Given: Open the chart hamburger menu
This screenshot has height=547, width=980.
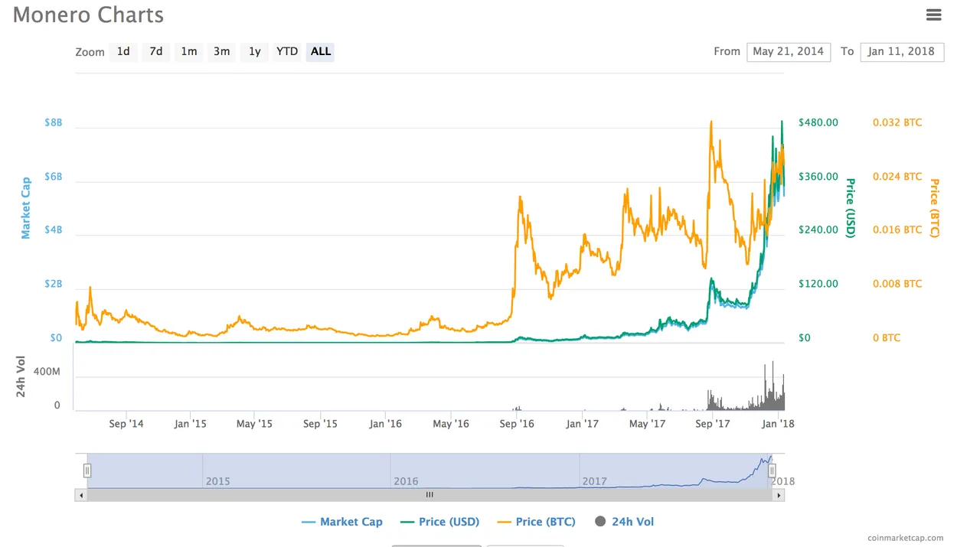Looking at the screenshot, I should pyautogui.click(x=933, y=15).
